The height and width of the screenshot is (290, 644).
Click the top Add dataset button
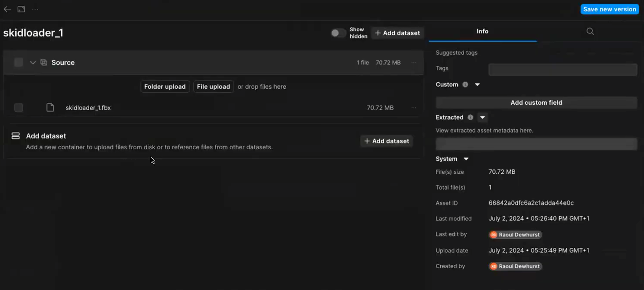click(x=397, y=33)
